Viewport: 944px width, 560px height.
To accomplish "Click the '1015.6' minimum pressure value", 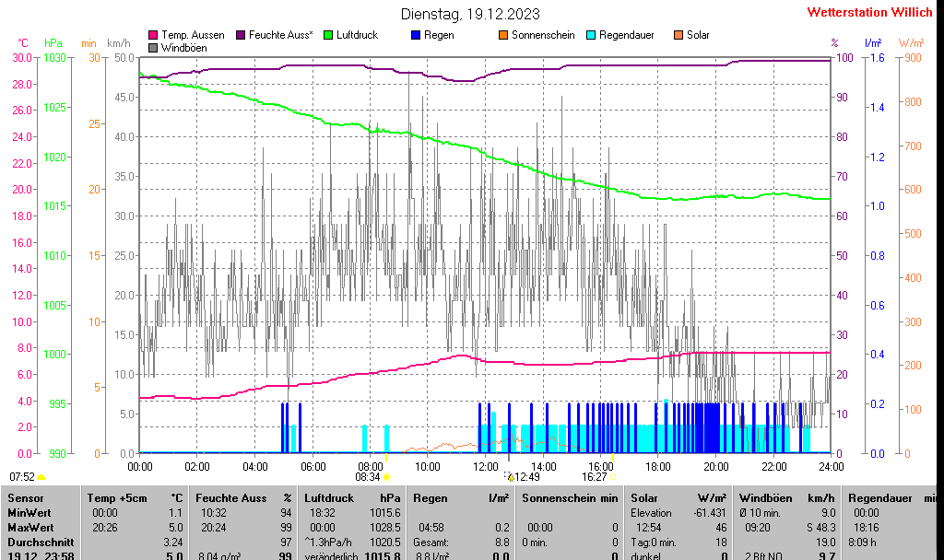I will (x=385, y=513).
